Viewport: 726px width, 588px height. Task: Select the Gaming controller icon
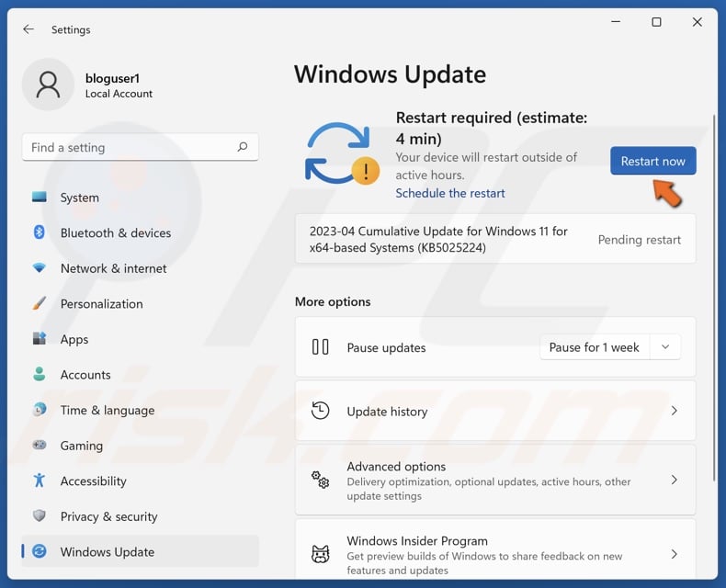tap(40, 445)
